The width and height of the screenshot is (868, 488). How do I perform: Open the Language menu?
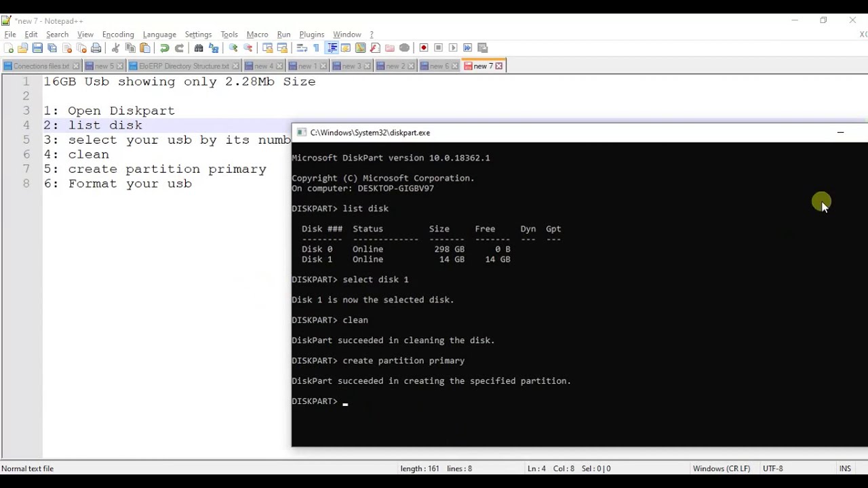coord(159,34)
